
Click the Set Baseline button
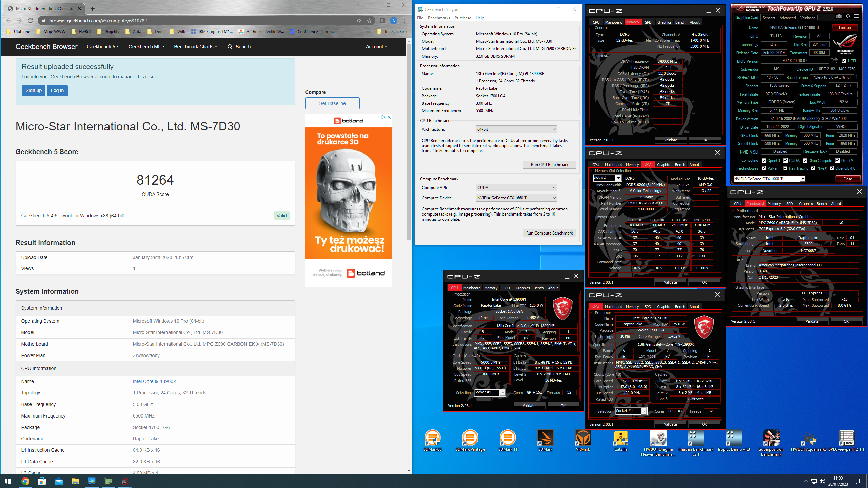[332, 103]
